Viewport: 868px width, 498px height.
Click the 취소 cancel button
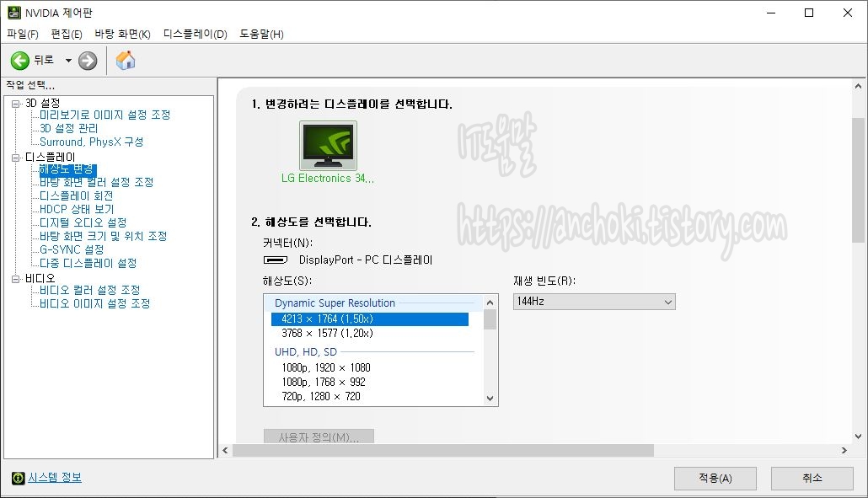(812, 478)
